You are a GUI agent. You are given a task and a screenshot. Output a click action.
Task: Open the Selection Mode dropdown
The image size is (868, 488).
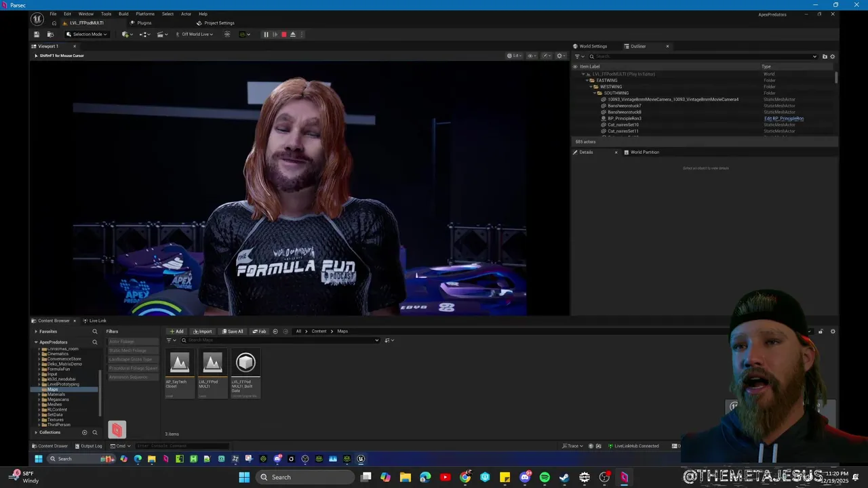click(87, 35)
